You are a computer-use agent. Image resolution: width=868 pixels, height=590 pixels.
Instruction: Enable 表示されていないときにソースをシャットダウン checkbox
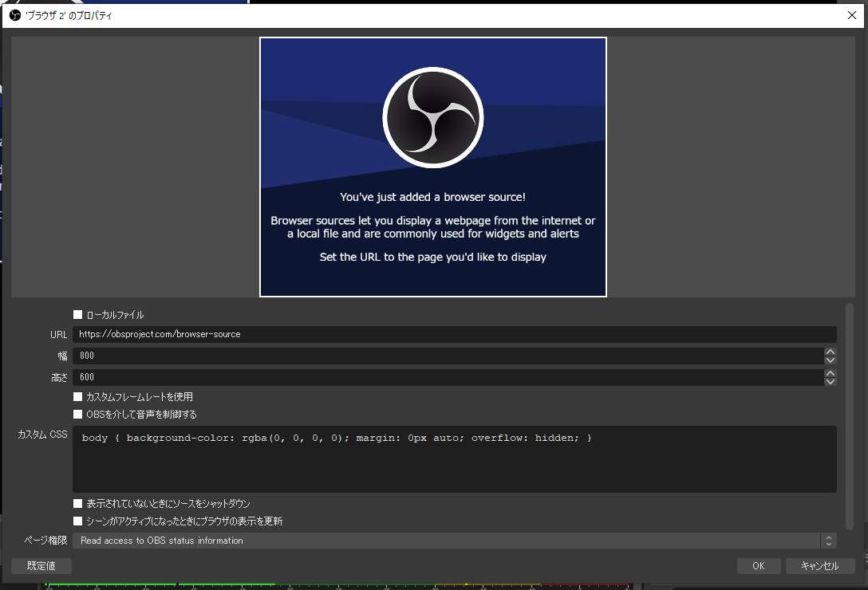point(78,504)
